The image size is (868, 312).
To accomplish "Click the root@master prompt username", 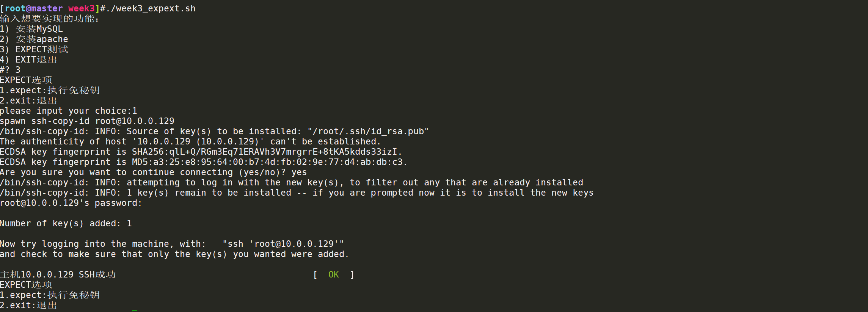I will click(x=34, y=8).
